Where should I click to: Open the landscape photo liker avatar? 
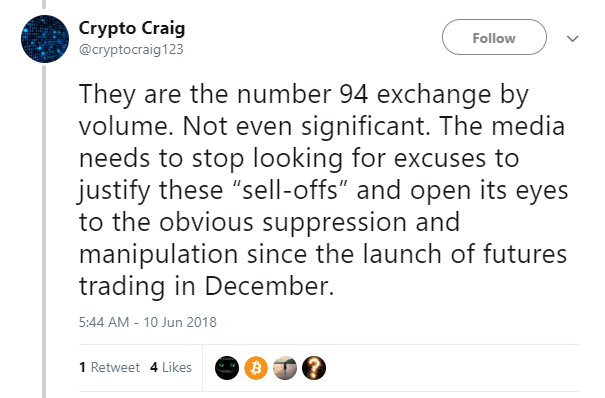[x=285, y=368]
